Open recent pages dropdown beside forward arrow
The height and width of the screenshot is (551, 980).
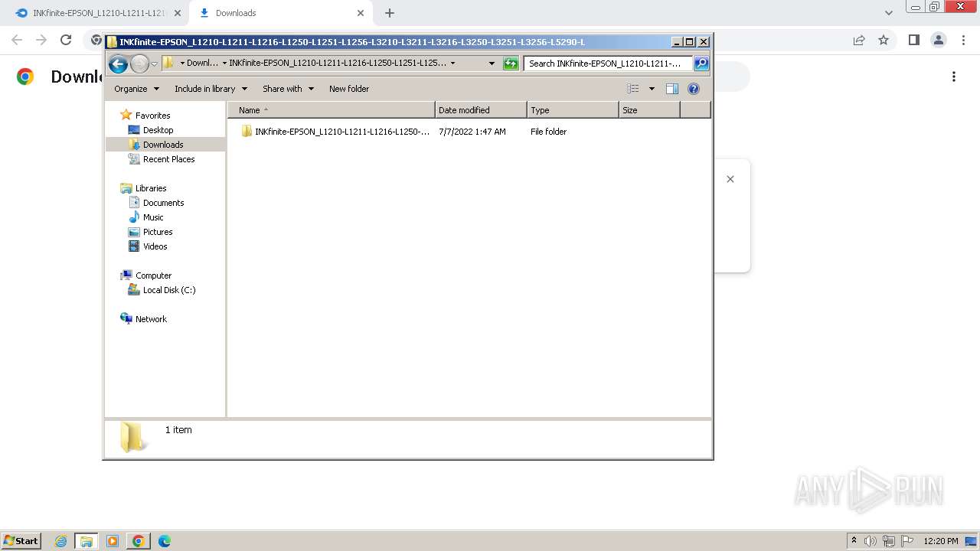(154, 64)
